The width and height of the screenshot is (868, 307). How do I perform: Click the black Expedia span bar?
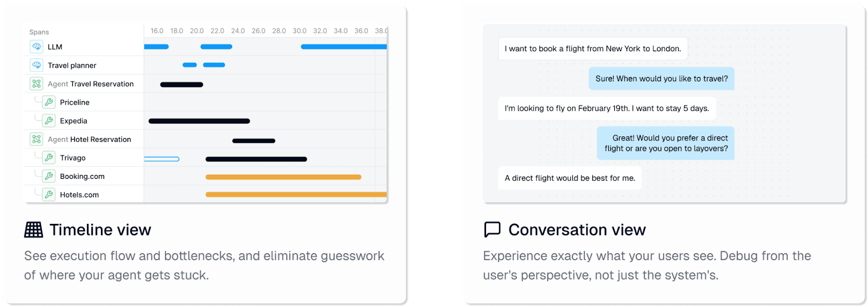click(x=199, y=121)
